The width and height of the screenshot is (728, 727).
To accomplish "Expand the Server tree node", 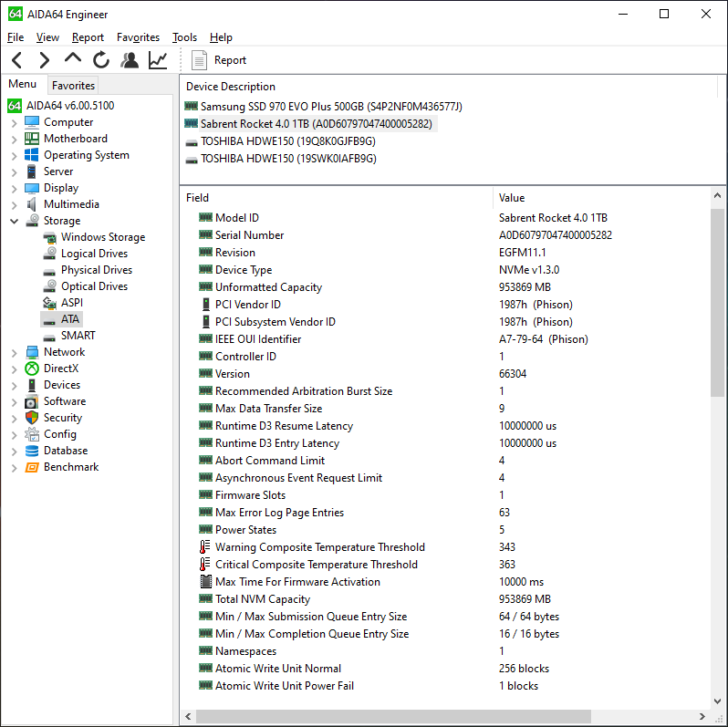I will [14, 172].
